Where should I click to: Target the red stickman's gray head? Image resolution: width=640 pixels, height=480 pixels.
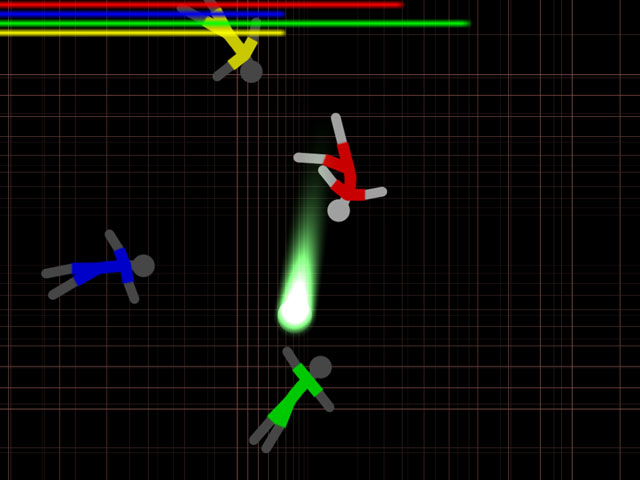(339, 210)
